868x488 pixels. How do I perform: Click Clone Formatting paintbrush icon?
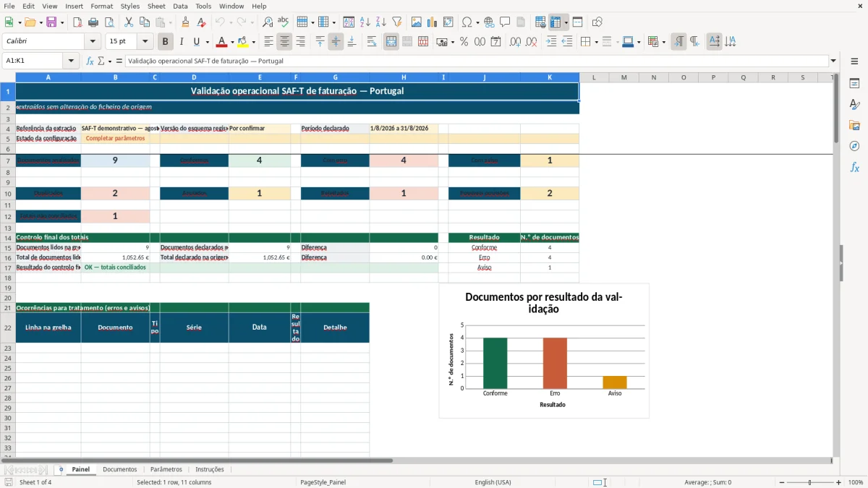(x=186, y=22)
